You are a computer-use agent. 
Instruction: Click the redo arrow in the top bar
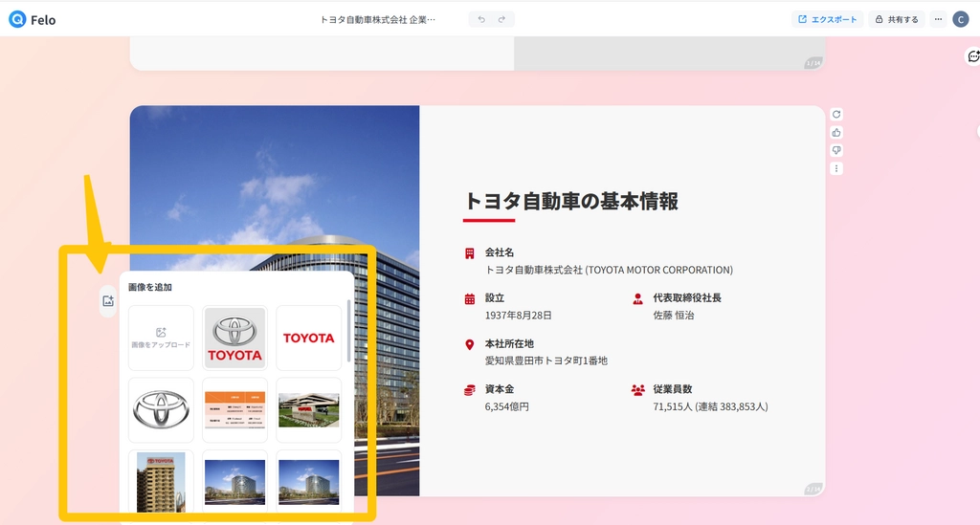[x=501, y=19]
